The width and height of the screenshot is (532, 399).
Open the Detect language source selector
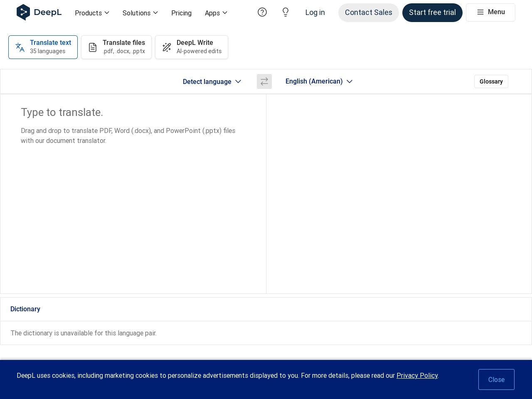[212, 81]
